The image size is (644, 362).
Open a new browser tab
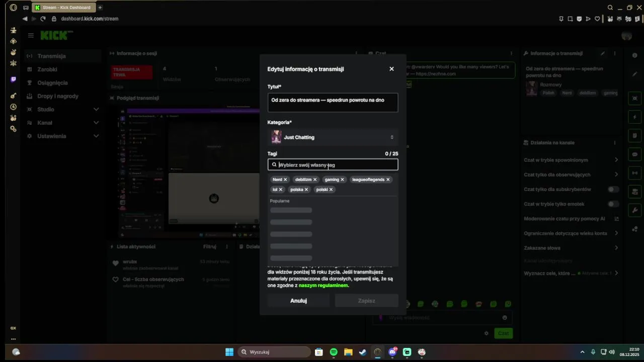pos(100,8)
